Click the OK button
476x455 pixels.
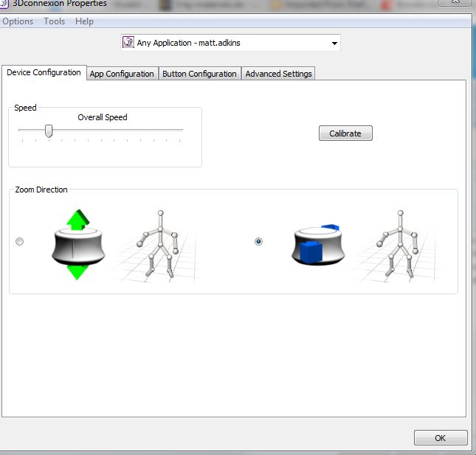pos(441,438)
